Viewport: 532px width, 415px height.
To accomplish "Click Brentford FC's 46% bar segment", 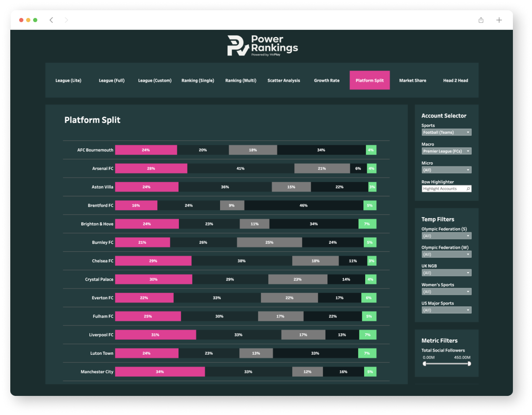I will [304, 205].
